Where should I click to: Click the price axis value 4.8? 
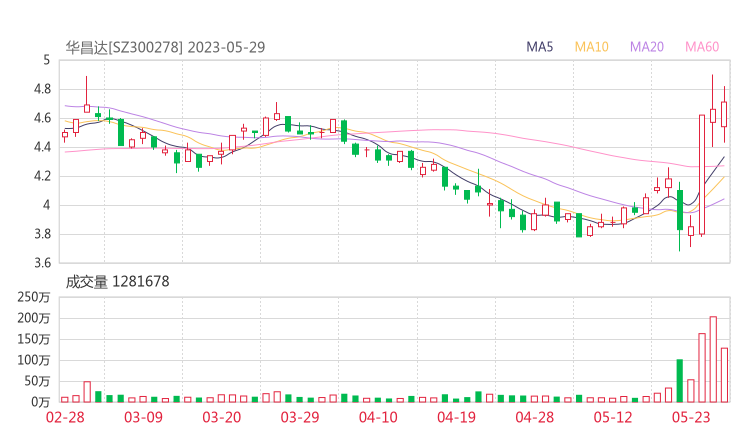coord(42,89)
